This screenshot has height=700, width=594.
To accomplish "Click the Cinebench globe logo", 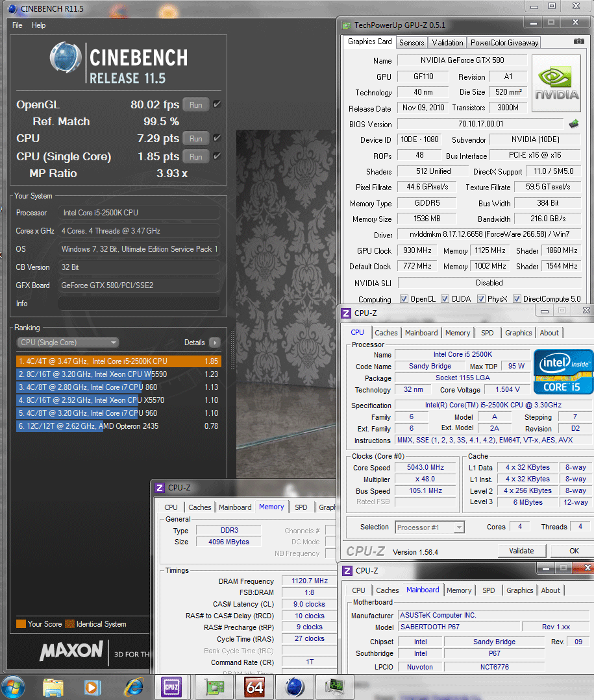I will 65,57.
